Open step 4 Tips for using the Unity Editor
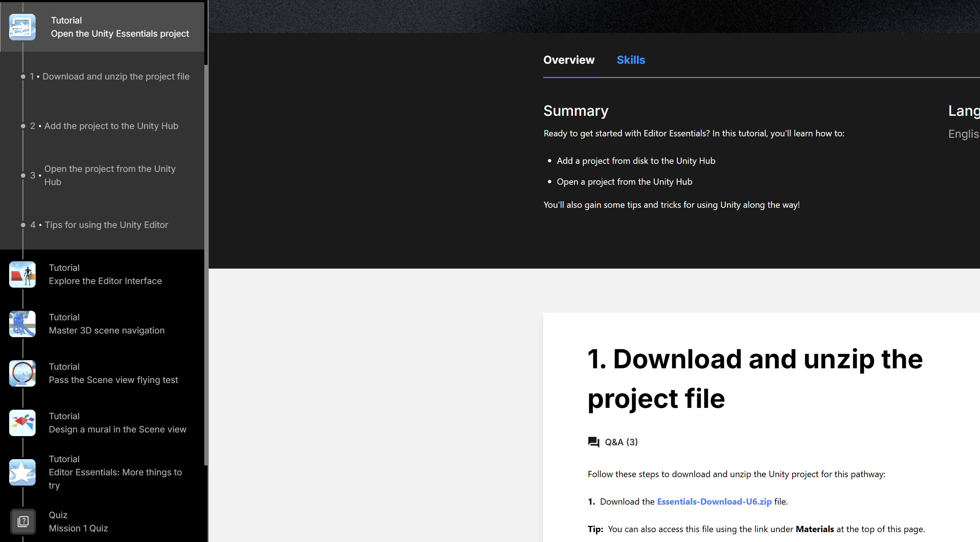 click(x=106, y=225)
